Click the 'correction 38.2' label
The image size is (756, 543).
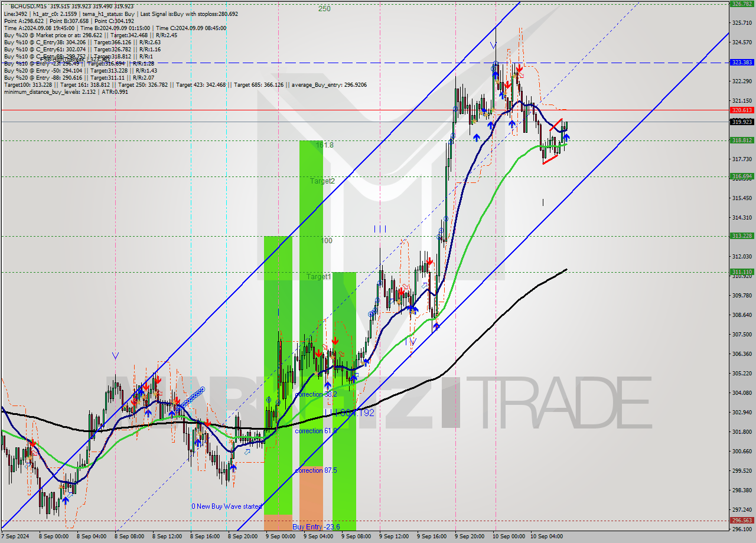[x=315, y=394]
